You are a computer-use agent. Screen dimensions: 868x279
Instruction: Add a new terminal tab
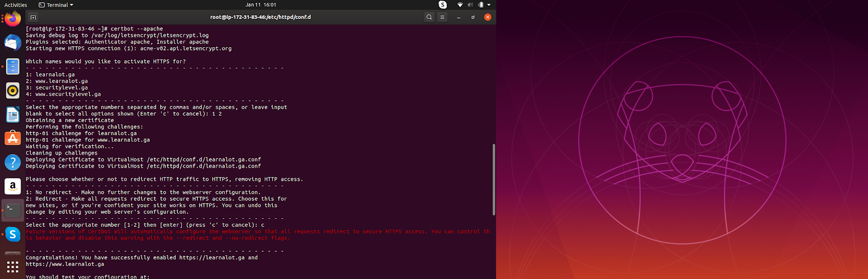[33, 17]
